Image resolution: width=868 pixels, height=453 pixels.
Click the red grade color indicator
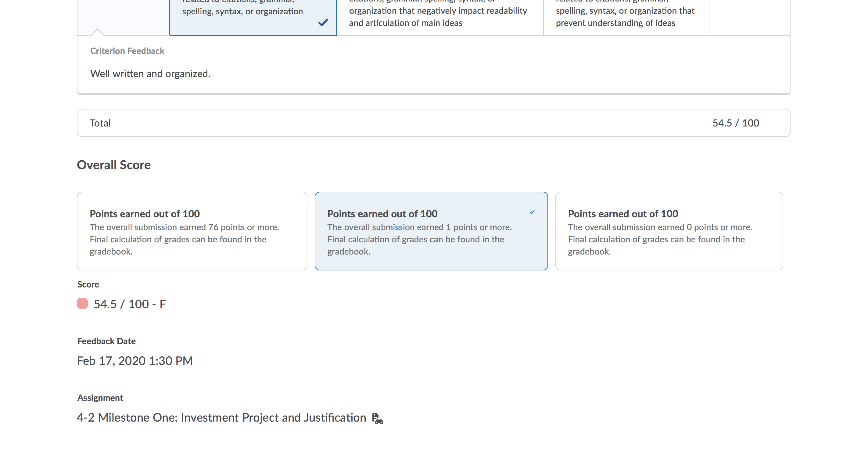[x=82, y=303]
